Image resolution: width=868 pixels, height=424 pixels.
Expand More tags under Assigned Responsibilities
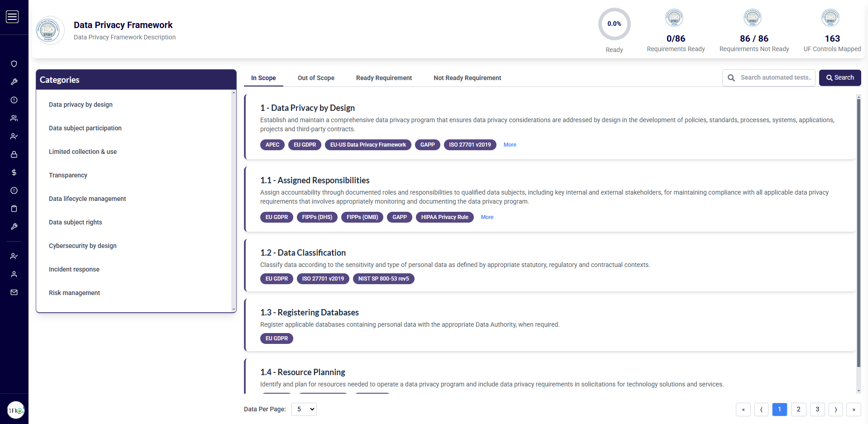487,217
